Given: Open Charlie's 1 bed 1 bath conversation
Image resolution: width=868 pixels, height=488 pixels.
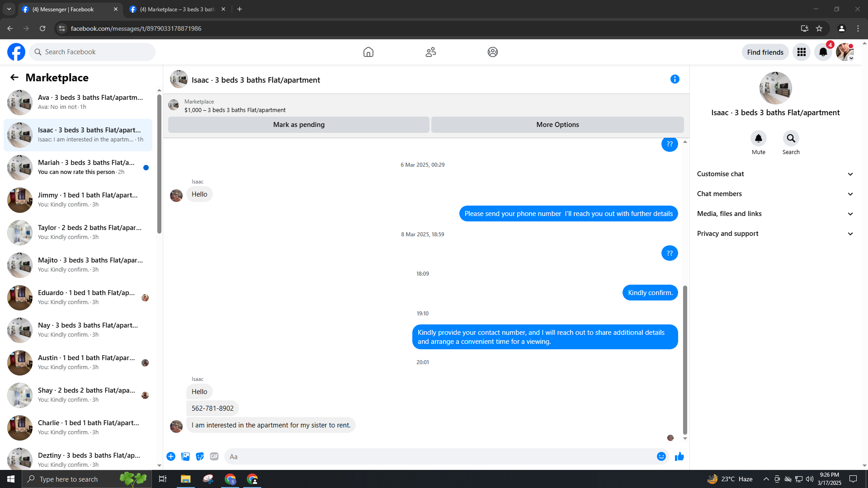Looking at the screenshot, I should click(78, 427).
